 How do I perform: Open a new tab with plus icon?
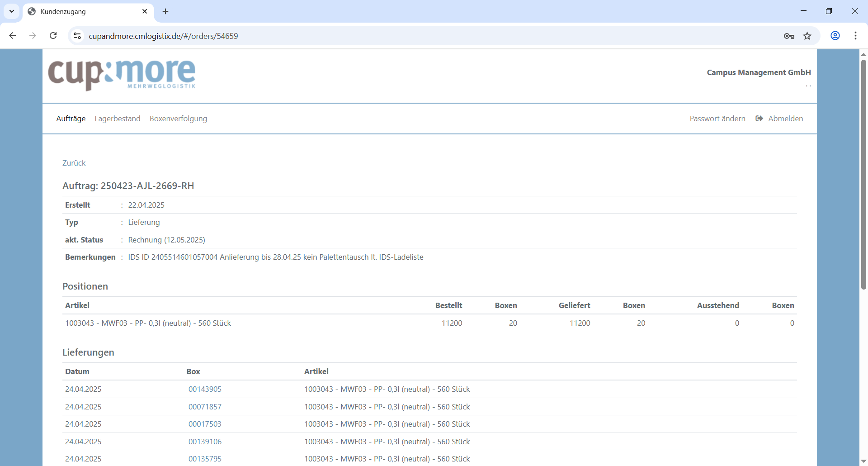[x=165, y=11]
